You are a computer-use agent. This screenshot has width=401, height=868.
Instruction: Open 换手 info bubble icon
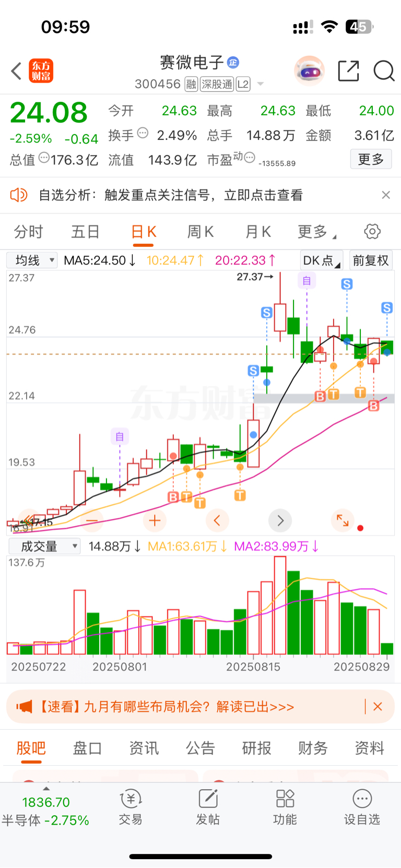click(143, 133)
